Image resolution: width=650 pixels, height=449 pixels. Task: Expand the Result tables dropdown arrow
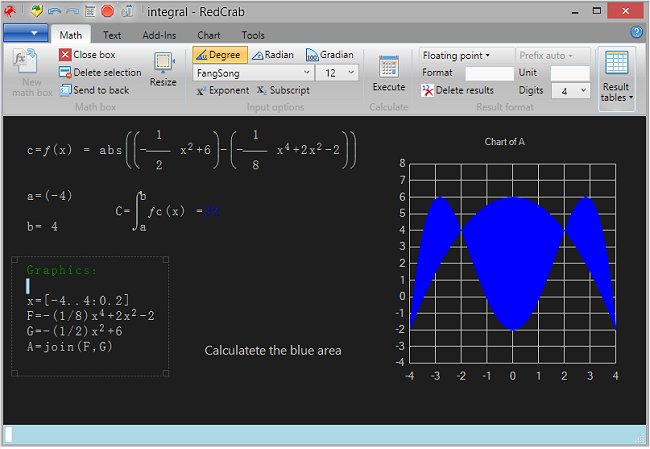(x=631, y=98)
